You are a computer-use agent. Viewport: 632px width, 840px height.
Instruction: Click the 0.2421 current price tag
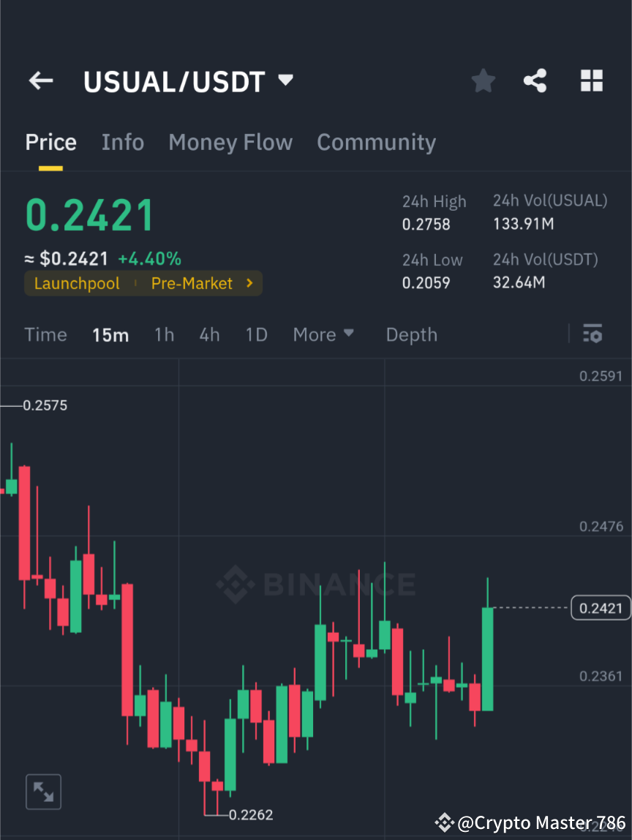601,607
